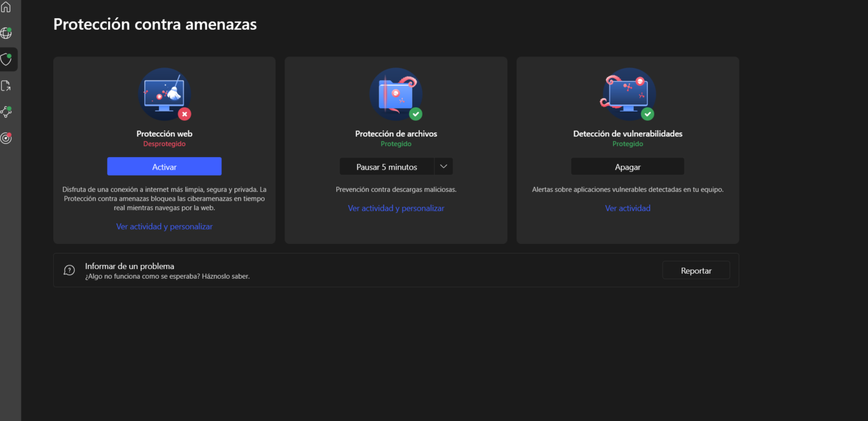Click the speech bubble question mark icon
The image size is (868, 421).
[x=69, y=270]
